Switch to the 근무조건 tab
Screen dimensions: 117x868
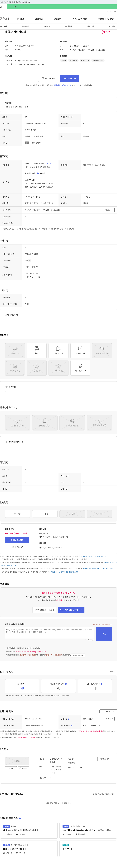coord(25,26)
